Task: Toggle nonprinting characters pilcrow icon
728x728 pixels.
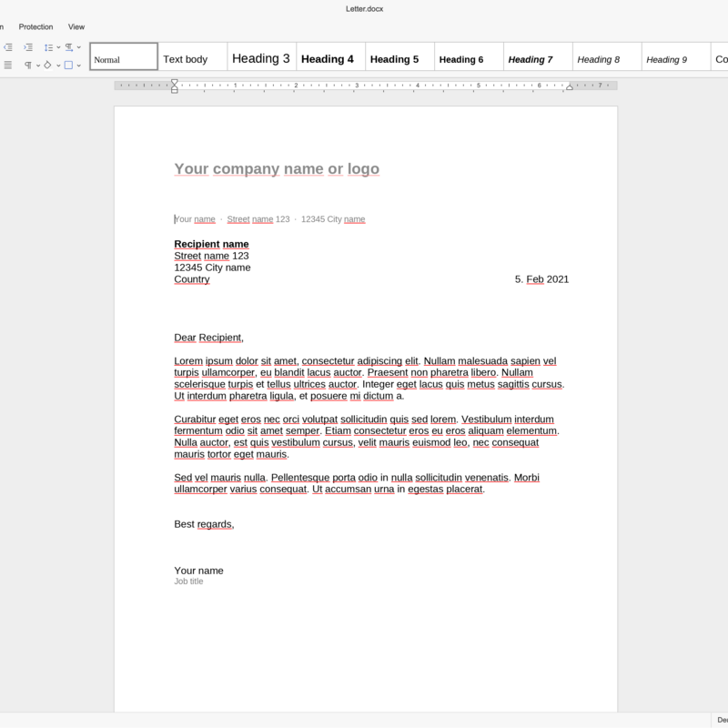Action: coord(28,65)
